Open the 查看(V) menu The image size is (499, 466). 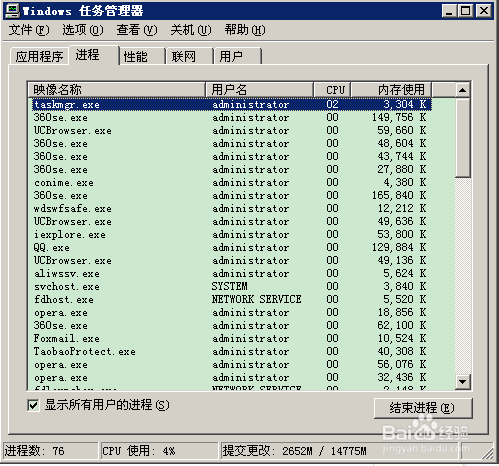(x=137, y=30)
